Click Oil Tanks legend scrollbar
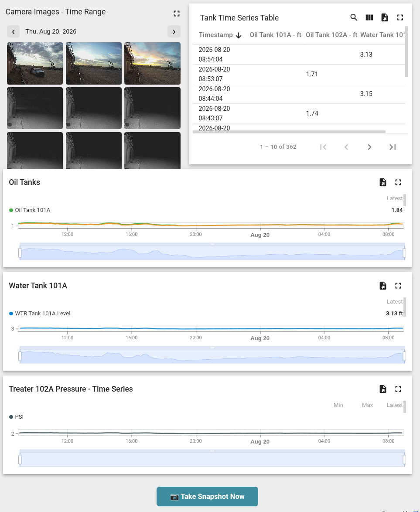This screenshot has width=420, height=512. [405, 200]
